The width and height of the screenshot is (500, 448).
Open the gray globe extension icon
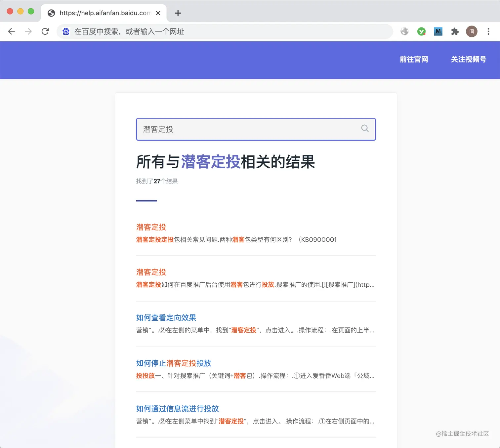pos(404,31)
